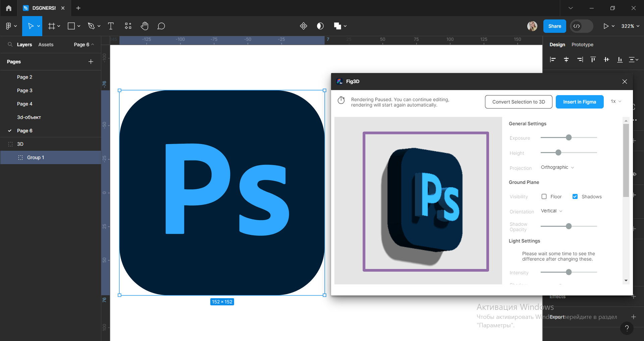This screenshot has height=341, width=644.
Task: Click the user avatar
Action: pyautogui.click(x=532, y=26)
